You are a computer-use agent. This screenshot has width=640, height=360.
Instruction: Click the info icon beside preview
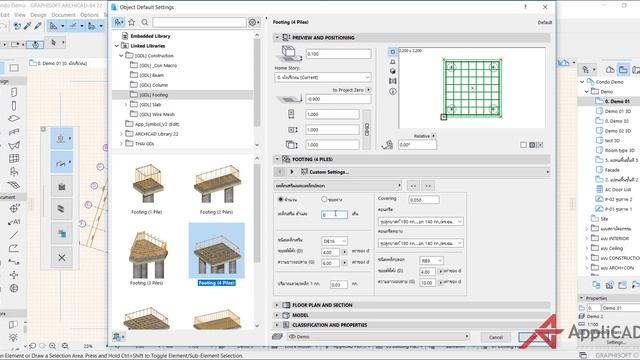tap(392, 91)
